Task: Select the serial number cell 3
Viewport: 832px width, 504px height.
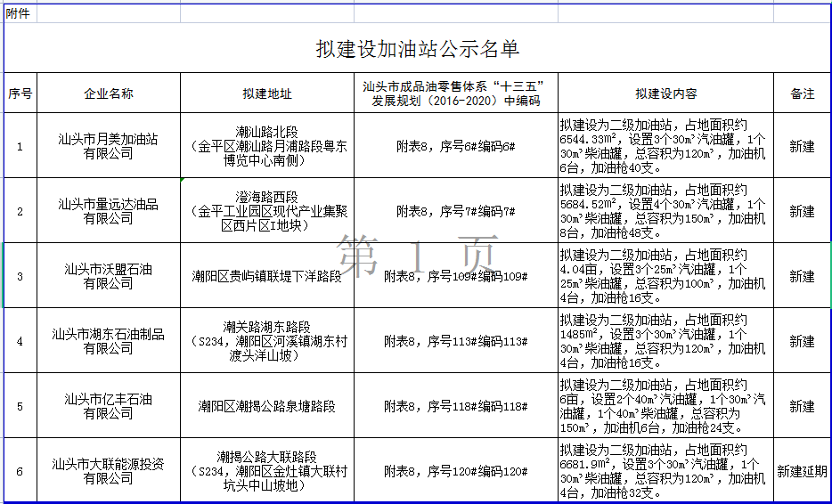Action: coord(20,276)
